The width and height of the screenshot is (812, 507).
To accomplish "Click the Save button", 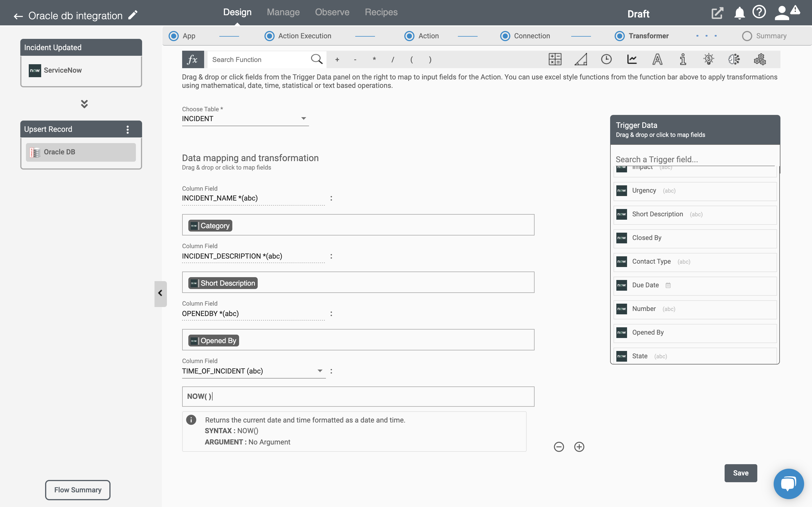I will [x=741, y=473].
